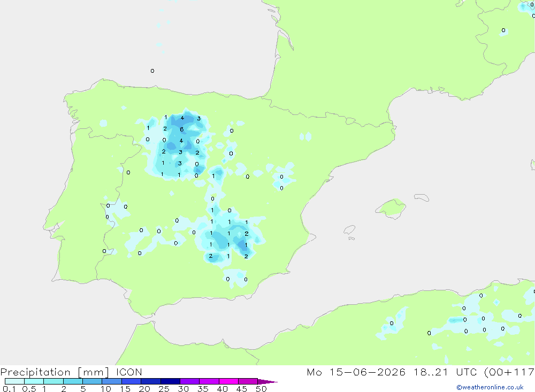Click the legend label "0.1"
The width and height of the screenshot is (535, 392).
(x=9, y=389)
